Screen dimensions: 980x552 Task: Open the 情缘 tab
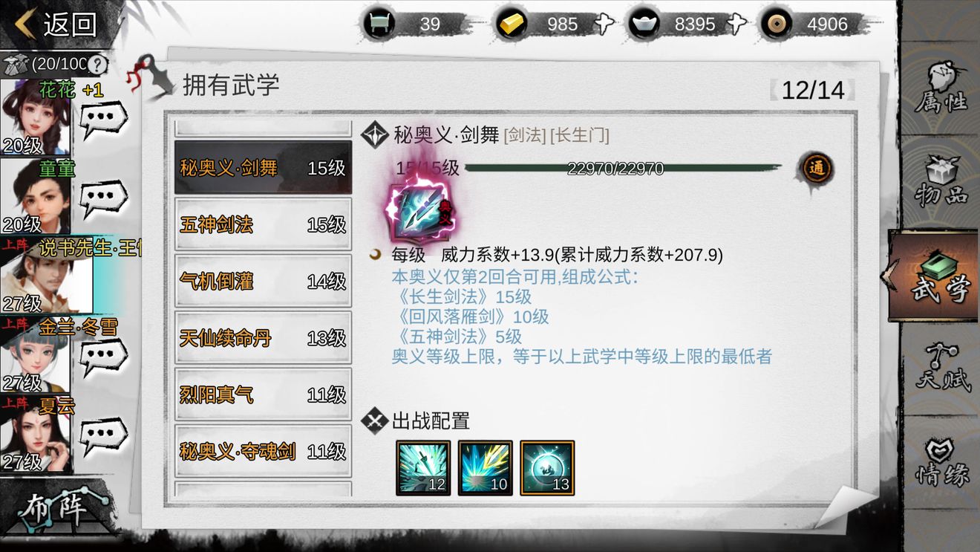click(x=941, y=462)
